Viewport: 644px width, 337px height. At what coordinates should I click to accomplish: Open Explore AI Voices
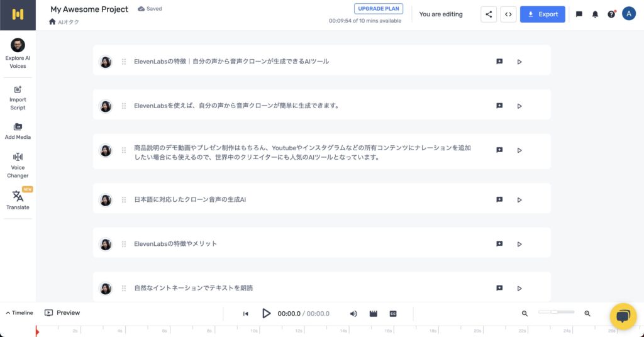[x=18, y=53]
